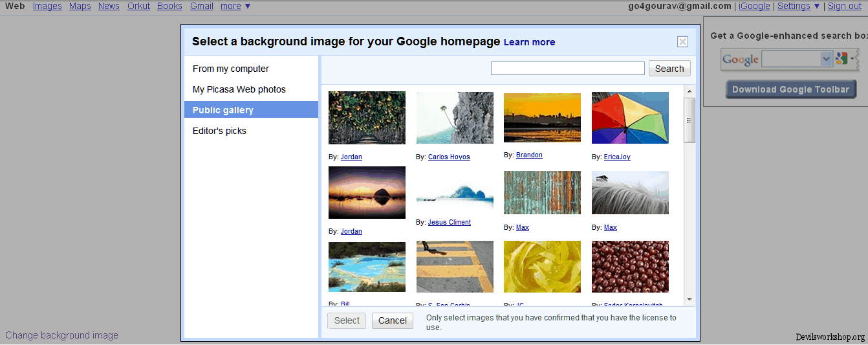Image resolution: width=868 pixels, height=345 pixels.
Task: Choose the dark sunset island thumbnail
Action: click(x=367, y=193)
